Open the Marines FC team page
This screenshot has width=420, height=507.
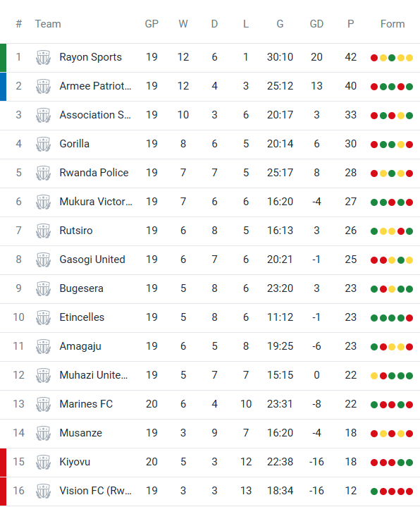[x=86, y=404]
